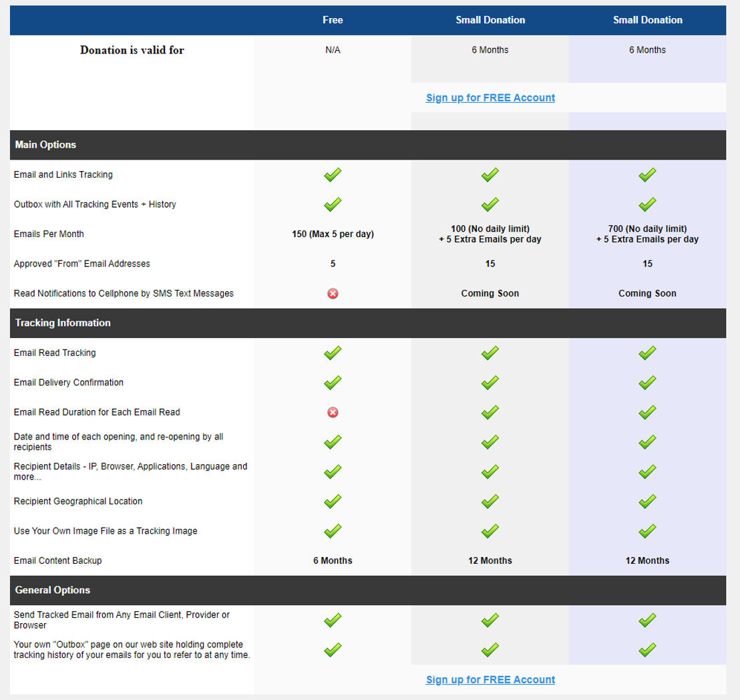Select Email and Links Tracking checkmark in 100-email donation column
Viewport: 740px width, 700px height.
[490, 174]
